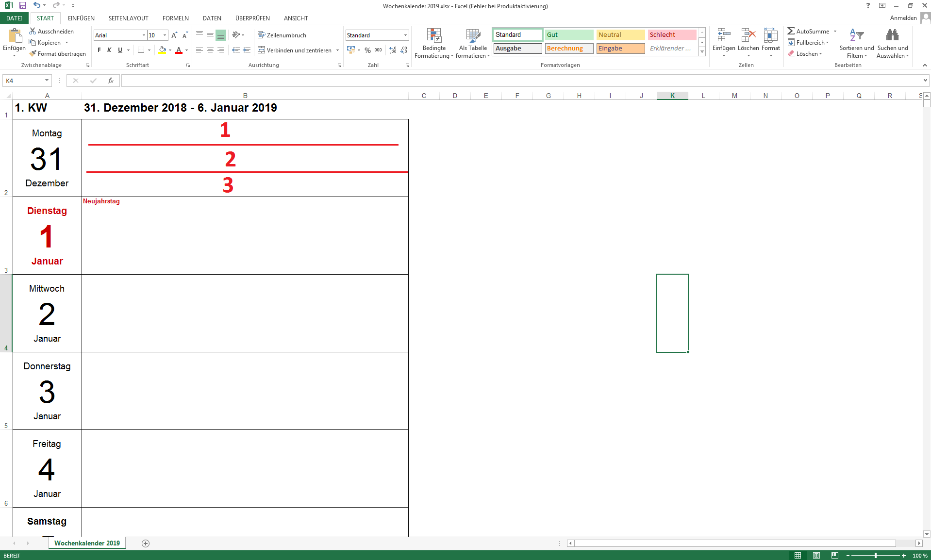Viewport: 931px width, 560px height.
Task: Click the insert function fx icon
Action: tap(111, 81)
